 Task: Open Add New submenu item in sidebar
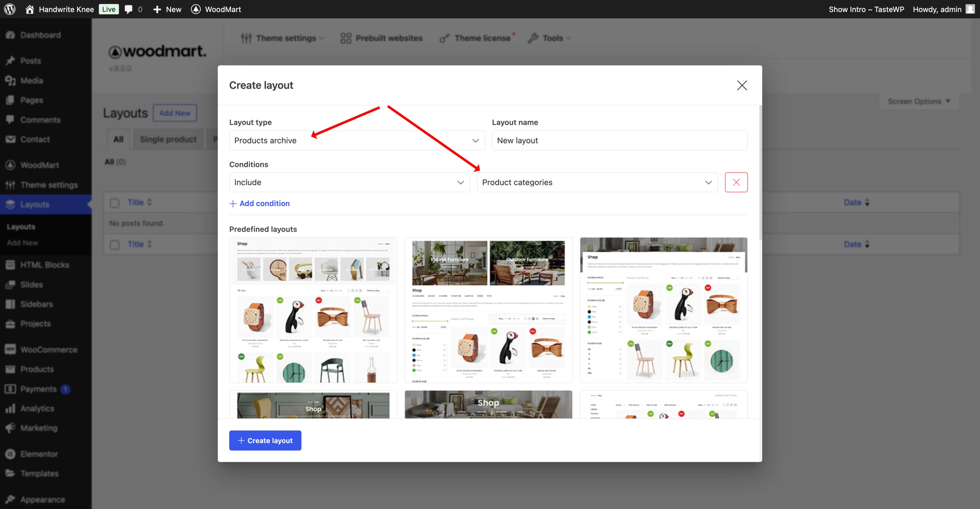point(22,243)
